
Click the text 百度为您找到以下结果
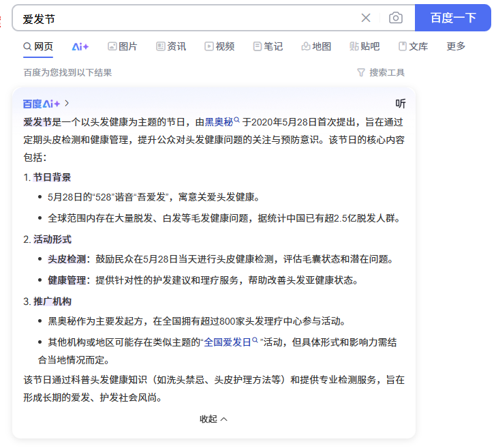(67, 72)
